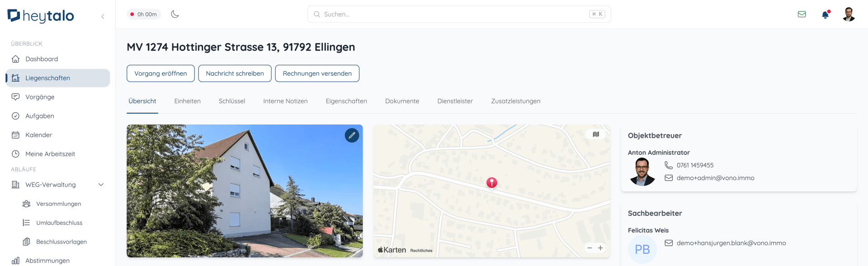Click Anton Administrator's profile photo
Screen dimensions: 868x266
tap(642, 172)
